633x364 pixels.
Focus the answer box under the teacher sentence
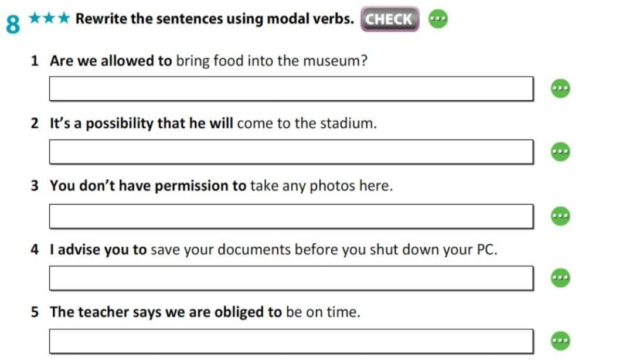point(291,341)
